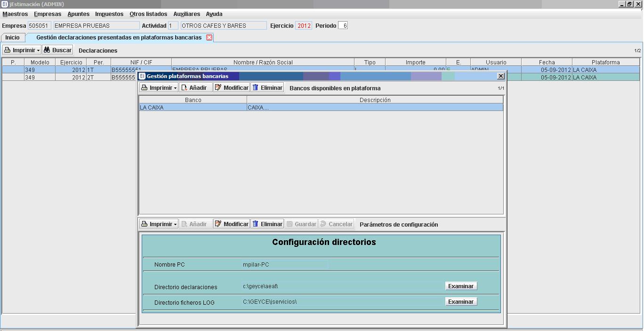Image resolution: width=644 pixels, height=331 pixels.
Task: Click Eliminar trash icon in Bancos toolbar
Action: (256, 88)
